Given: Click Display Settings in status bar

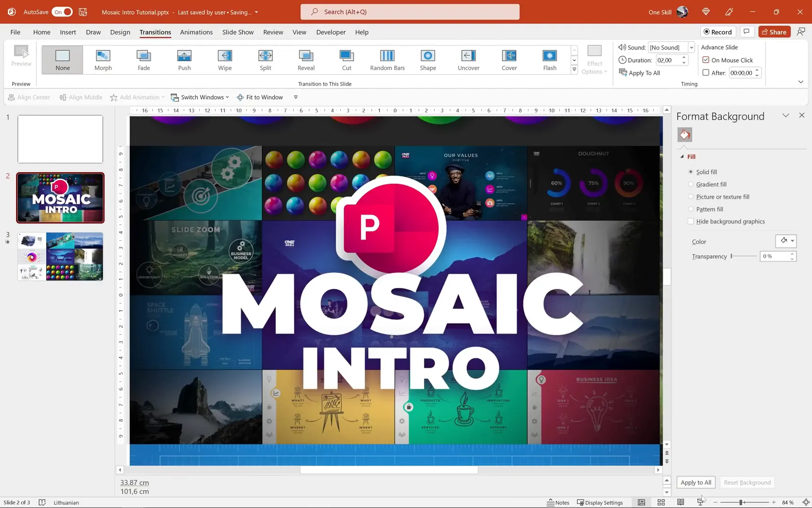Looking at the screenshot, I should 600,502.
